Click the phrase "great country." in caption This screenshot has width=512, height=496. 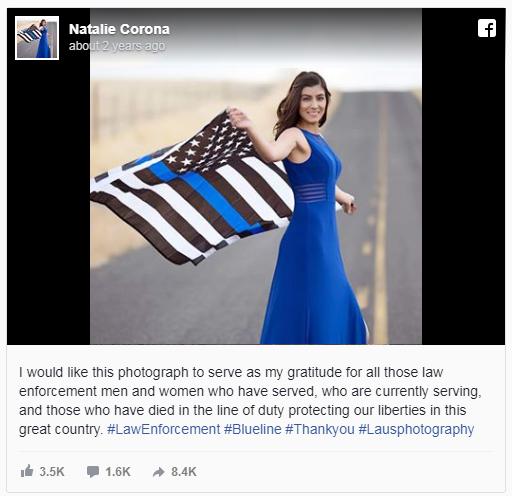(61, 430)
